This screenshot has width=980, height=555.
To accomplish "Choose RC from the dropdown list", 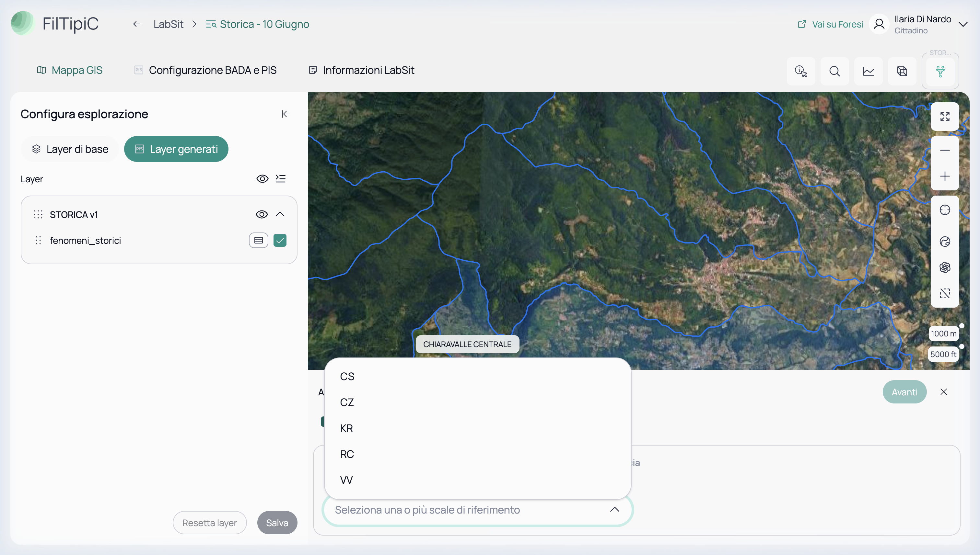I will (478, 454).
